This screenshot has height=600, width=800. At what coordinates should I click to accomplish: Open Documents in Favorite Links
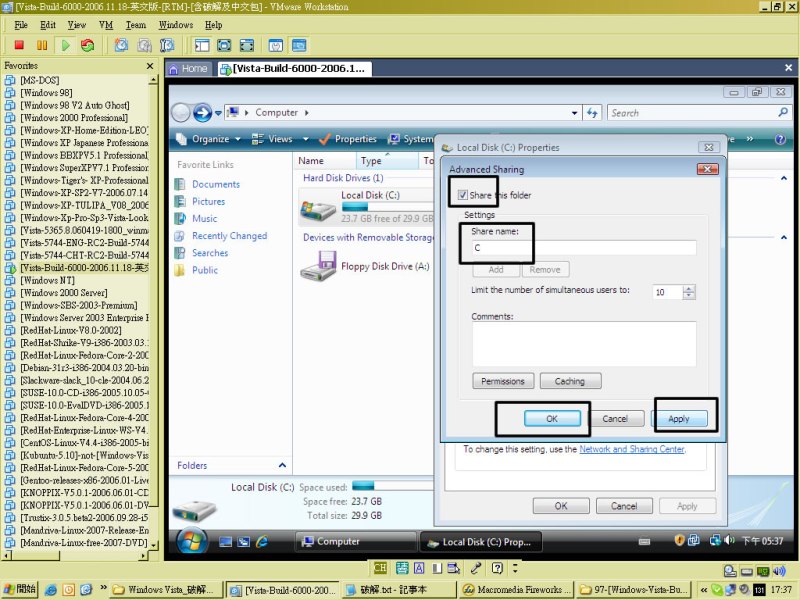pyautogui.click(x=215, y=184)
